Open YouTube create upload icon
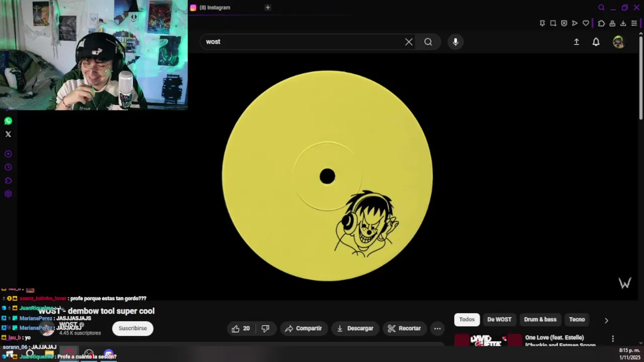644x362 pixels. [x=577, y=42]
